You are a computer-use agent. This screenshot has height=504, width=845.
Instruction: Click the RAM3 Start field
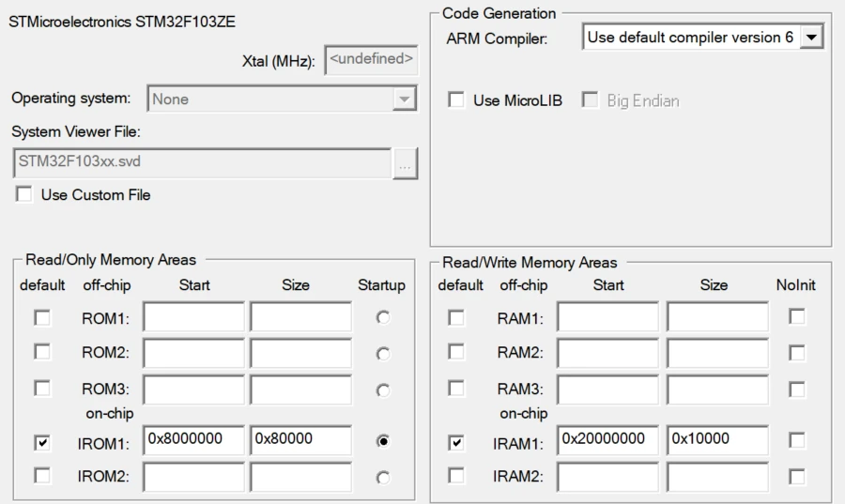click(x=607, y=389)
